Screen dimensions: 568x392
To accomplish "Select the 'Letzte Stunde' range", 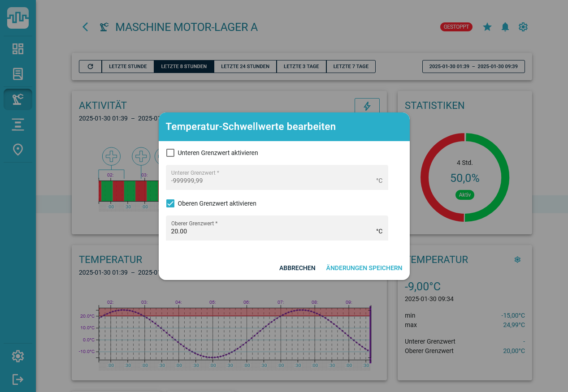I will click(128, 66).
